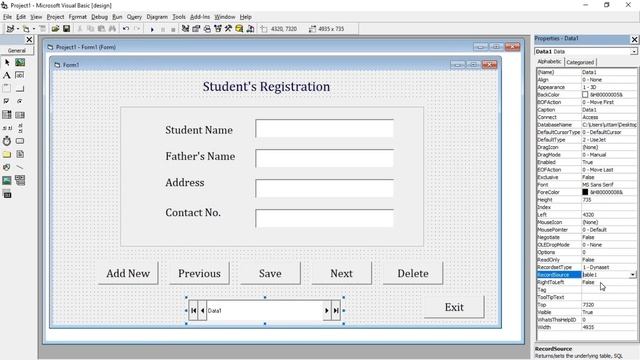Select the PictureBox control tool

click(x=20, y=62)
